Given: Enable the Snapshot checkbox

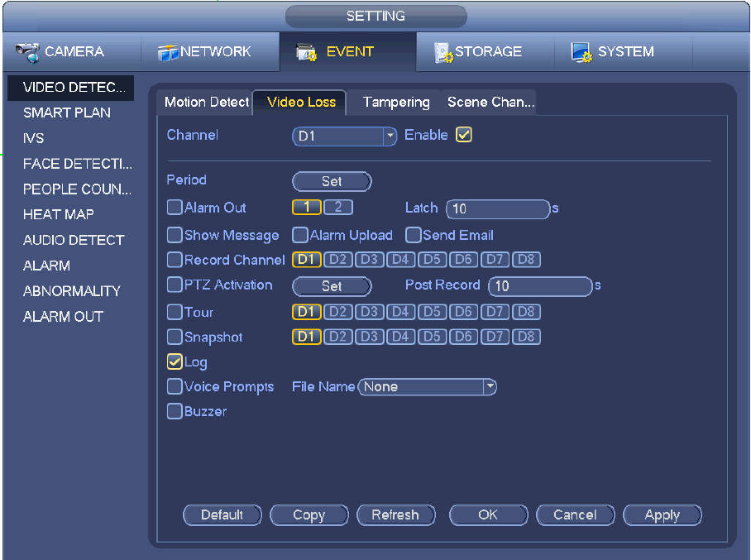Looking at the screenshot, I should [x=175, y=337].
